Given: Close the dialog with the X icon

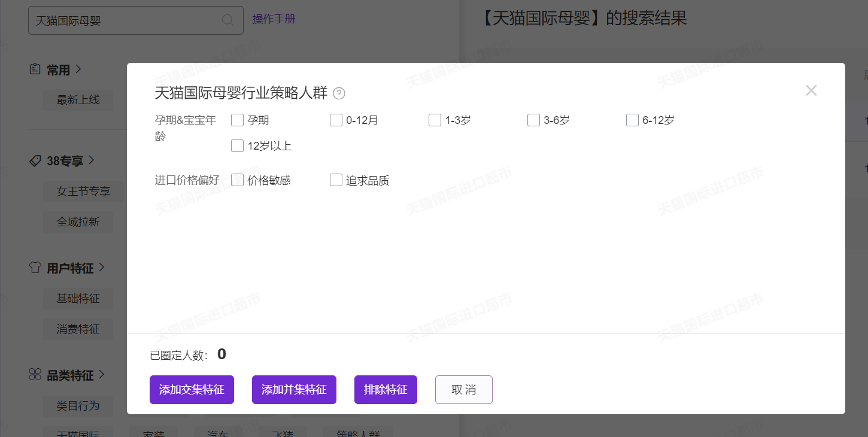Looking at the screenshot, I should click(x=811, y=90).
